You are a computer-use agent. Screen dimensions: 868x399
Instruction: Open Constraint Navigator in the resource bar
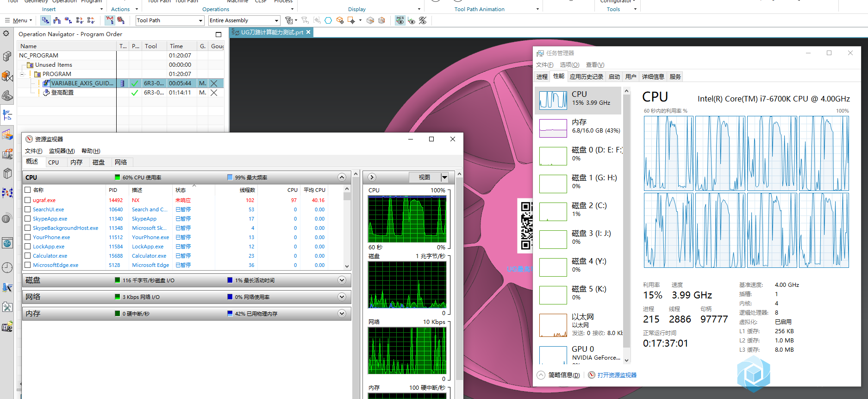click(7, 76)
